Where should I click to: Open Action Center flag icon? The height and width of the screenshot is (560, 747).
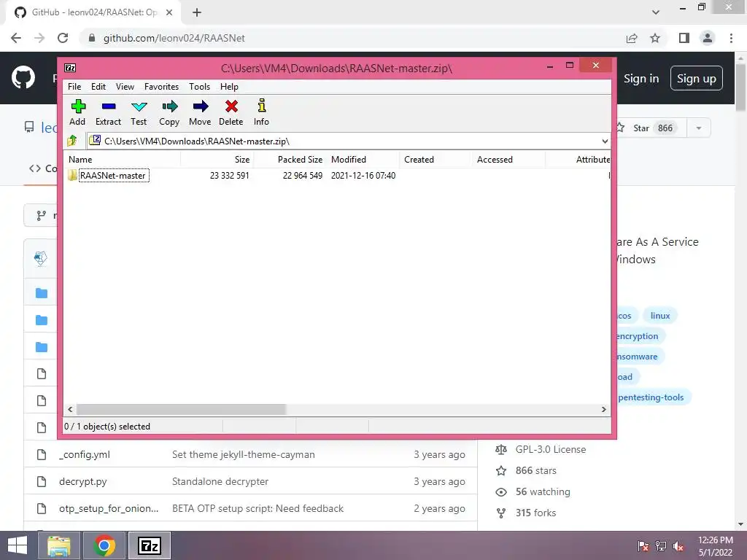tap(643, 546)
